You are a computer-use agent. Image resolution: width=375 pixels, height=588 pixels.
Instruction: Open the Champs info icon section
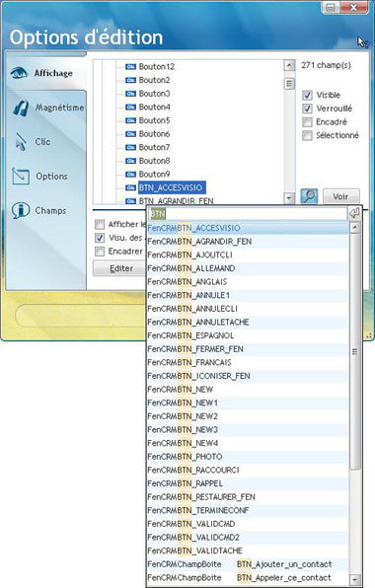click(21, 210)
